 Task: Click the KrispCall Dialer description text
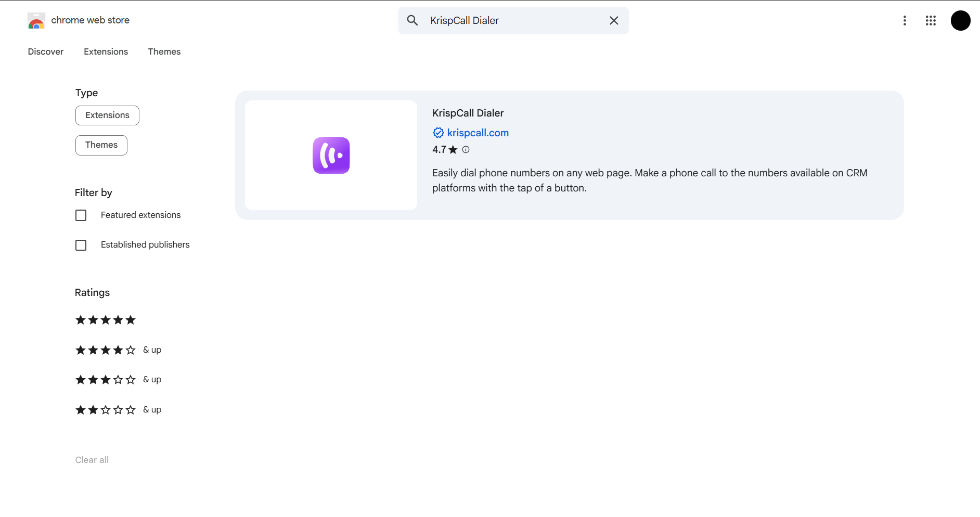point(650,180)
